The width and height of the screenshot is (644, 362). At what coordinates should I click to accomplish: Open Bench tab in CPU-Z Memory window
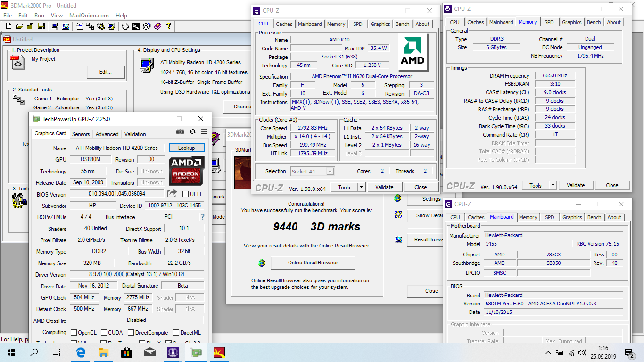tap(594, 22)
